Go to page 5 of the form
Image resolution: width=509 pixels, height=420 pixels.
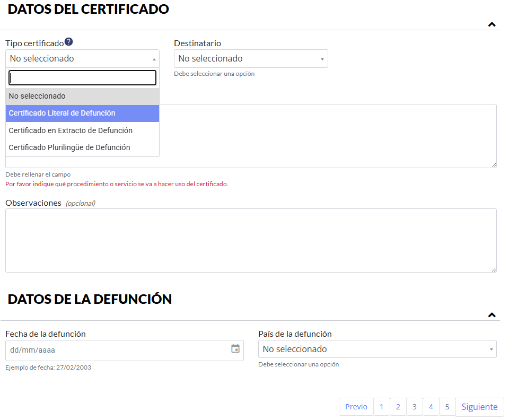coord(447,407)
